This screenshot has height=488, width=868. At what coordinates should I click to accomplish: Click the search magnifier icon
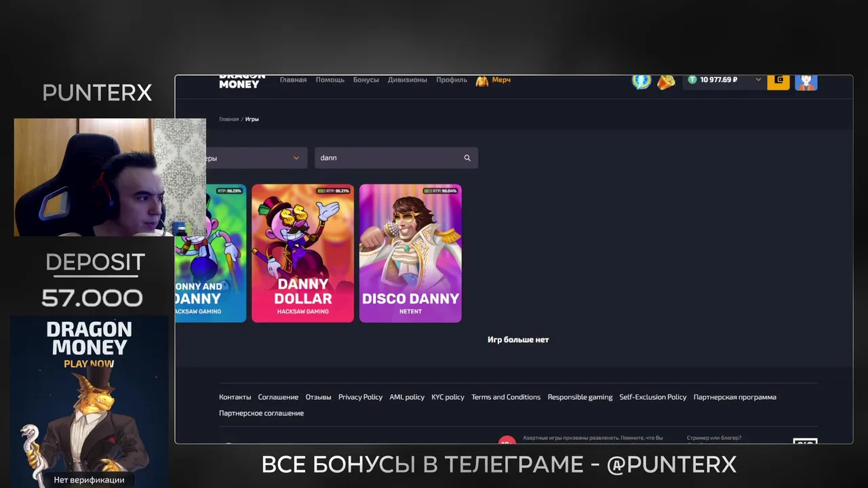coord(467,158)
